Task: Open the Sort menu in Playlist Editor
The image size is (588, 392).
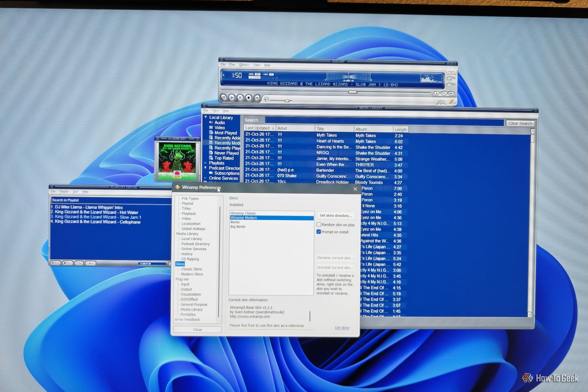Action: (75, 192)
